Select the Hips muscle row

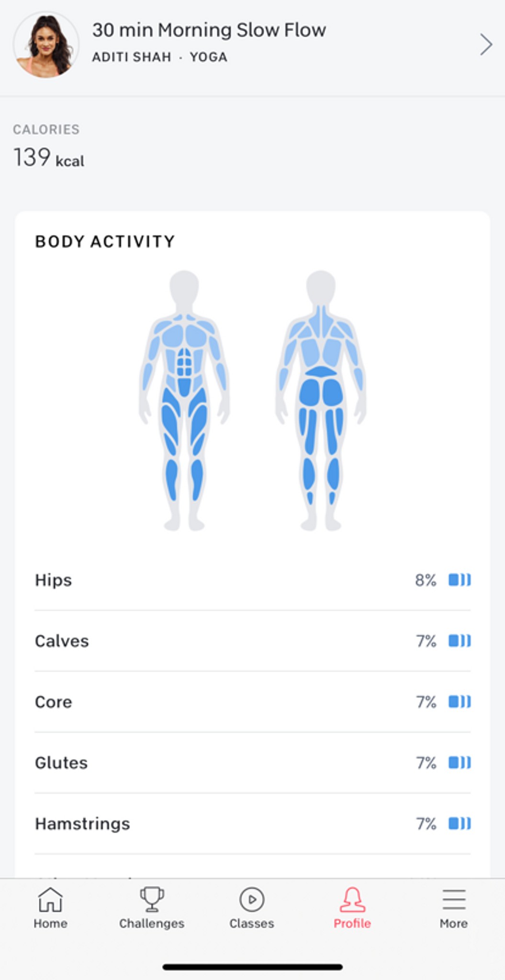click(x=252, y=580)
